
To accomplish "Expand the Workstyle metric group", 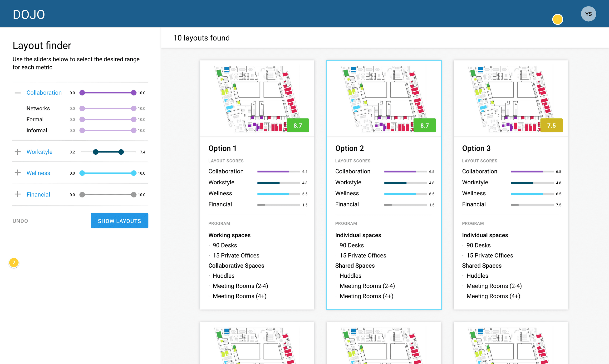I will (17, 152).
